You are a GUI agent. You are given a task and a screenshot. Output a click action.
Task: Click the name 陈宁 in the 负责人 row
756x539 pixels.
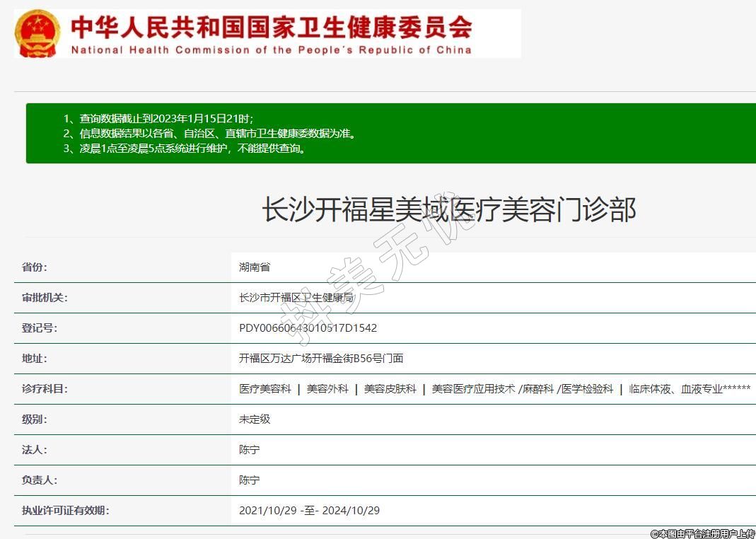[250, 480]
